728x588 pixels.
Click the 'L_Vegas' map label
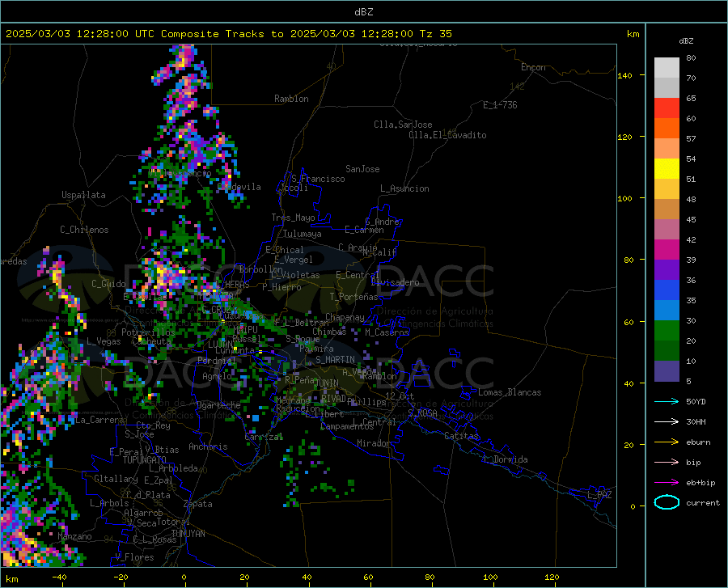click(x=104, y=341)
